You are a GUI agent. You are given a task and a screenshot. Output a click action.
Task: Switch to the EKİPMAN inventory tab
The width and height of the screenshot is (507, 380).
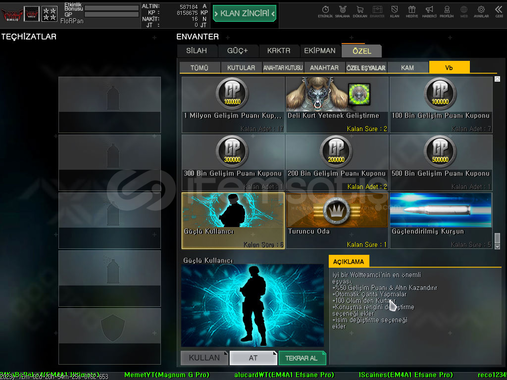pos(320,51)
